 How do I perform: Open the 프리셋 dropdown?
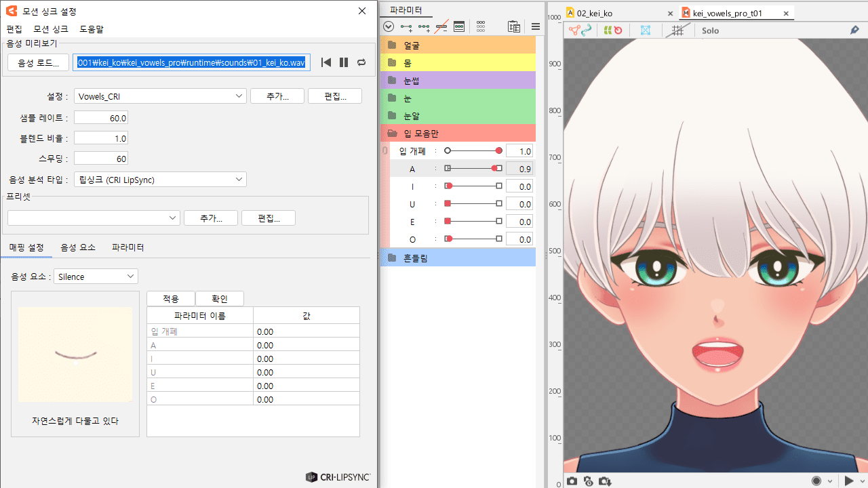point(94,218)
